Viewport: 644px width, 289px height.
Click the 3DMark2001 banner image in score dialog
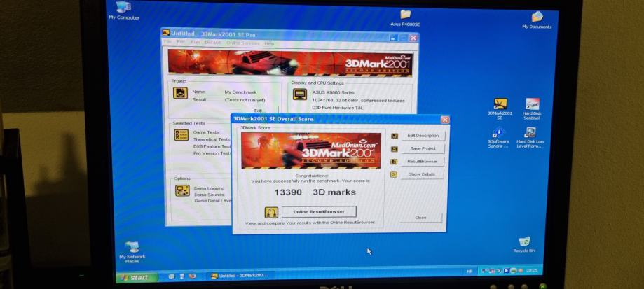coord(311,150)
